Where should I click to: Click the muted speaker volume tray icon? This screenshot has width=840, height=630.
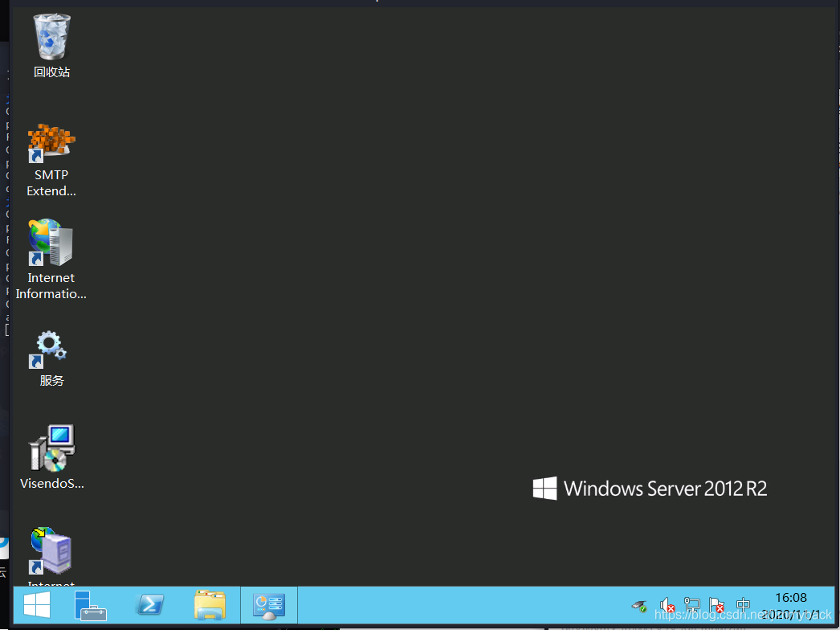(667, 605)
